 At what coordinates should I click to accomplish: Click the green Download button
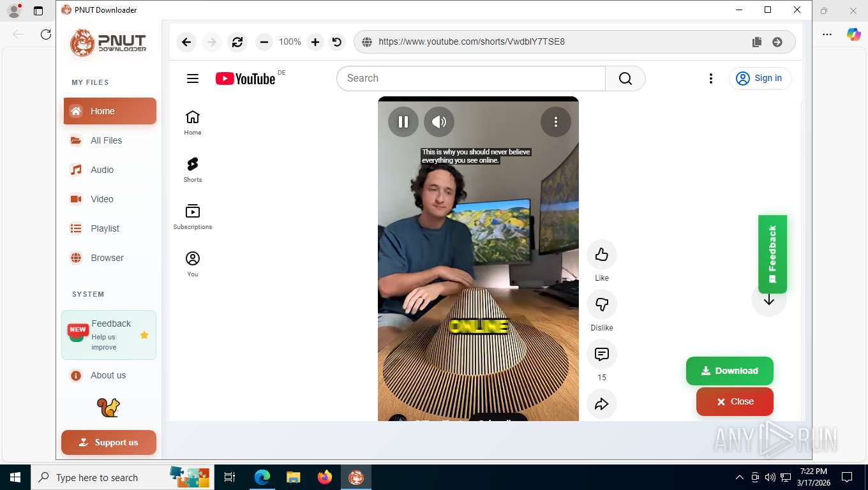coord(730,371)
